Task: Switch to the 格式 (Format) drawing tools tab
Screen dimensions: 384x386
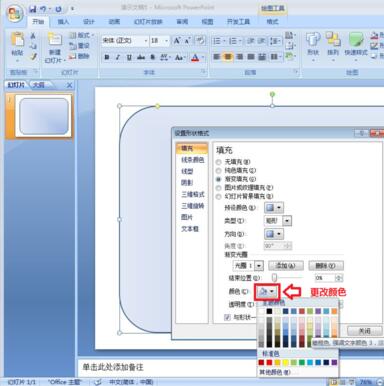Action: point(272,22)
